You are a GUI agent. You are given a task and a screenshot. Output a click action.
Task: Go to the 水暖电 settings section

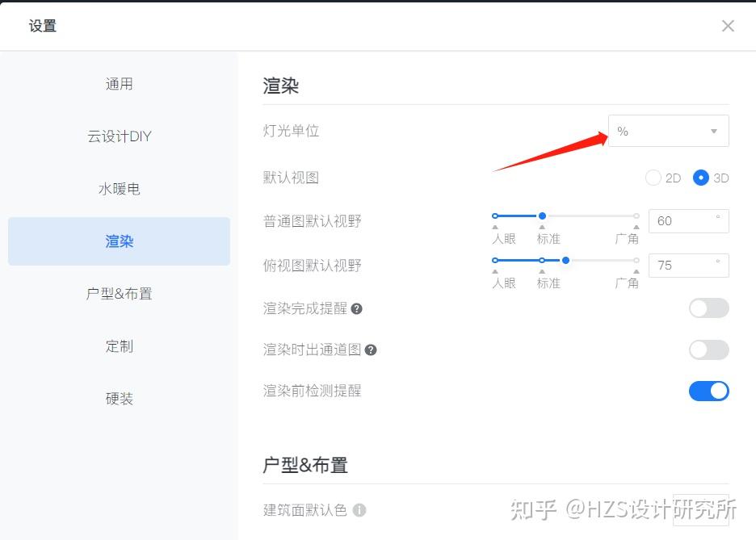(x=119, y=189)
